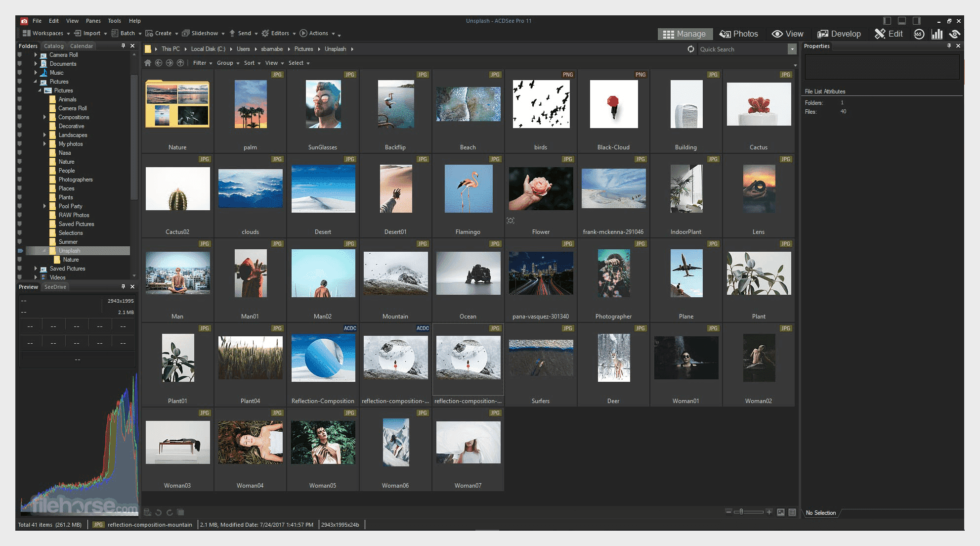The height and width of the screenshot is (546, 980).
Task: Click the Forward navigation arrow
Action: tap(170, 63)
